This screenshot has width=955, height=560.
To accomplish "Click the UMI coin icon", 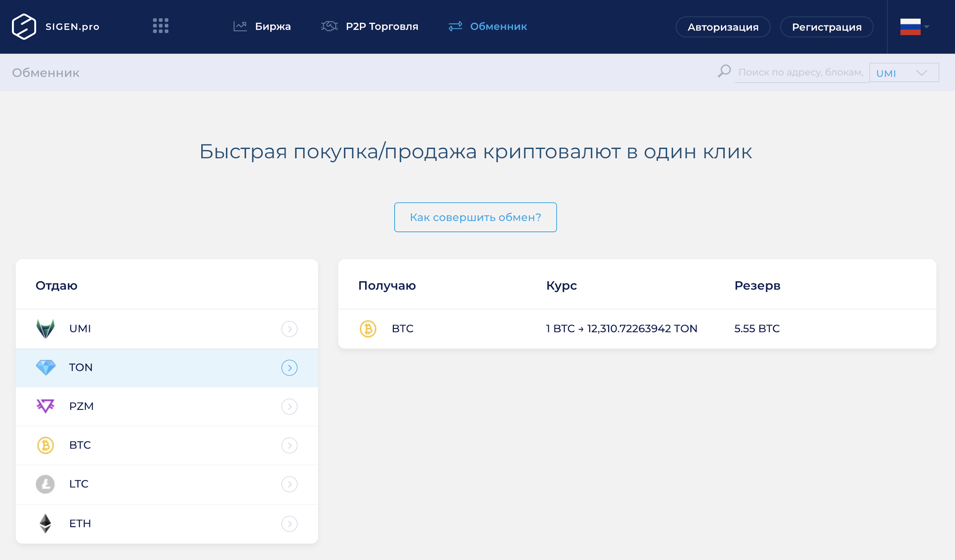I will click(x=45, y=329).
